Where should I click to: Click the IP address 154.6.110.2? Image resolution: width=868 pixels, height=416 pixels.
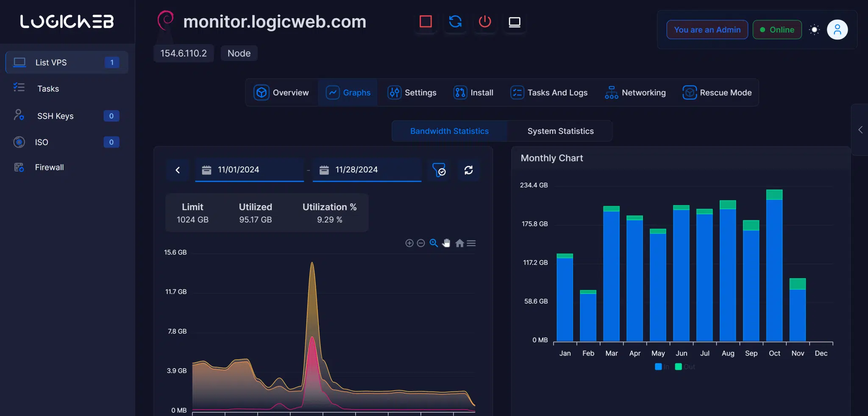(x=184, y=53)
